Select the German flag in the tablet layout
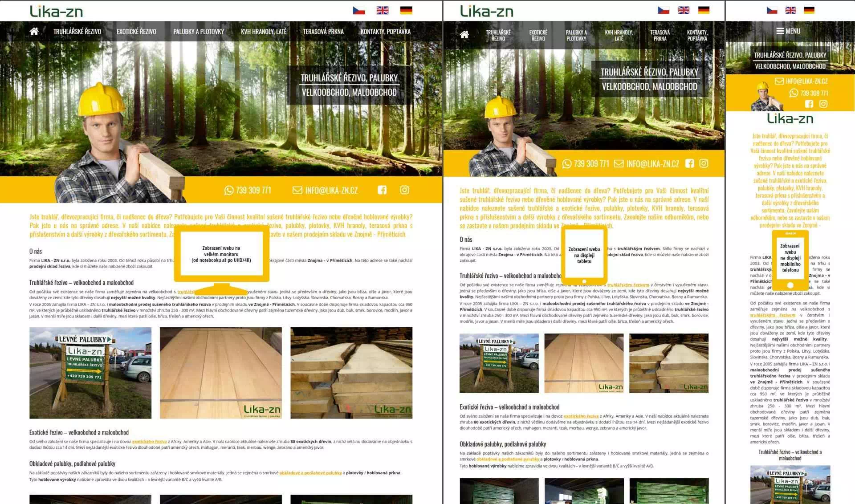Screen dimensions: 855x504 click(x=704, y=10)
